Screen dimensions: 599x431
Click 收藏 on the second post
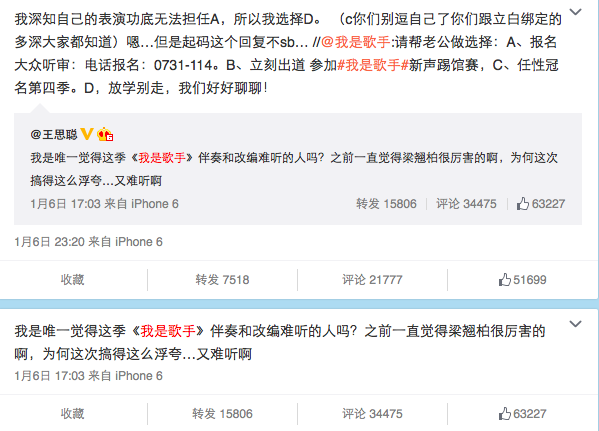pyautogui.click(x=72, y=413)
